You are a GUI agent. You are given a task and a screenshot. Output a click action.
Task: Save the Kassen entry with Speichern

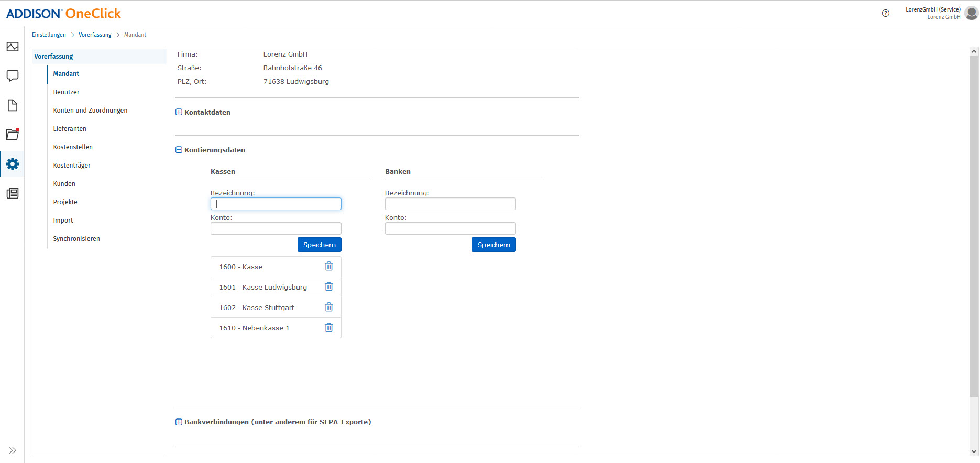320,245
